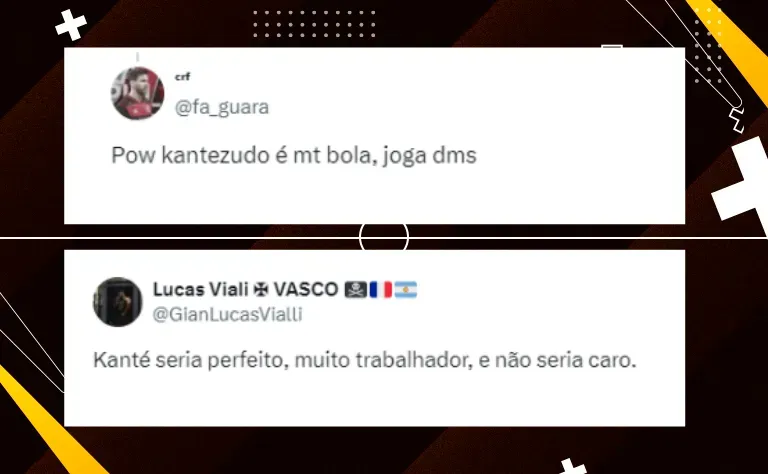Click the small white plus below the Kanté card

(x=572, y=466)
